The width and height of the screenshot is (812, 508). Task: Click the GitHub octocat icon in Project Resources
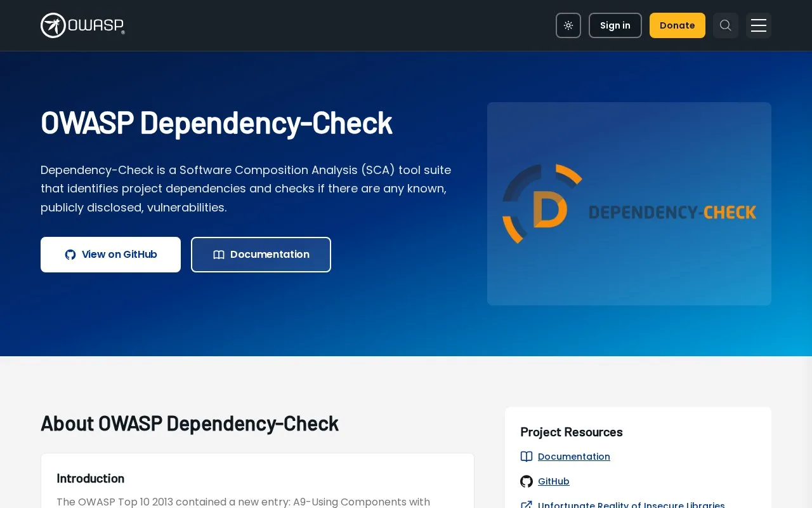[x=527, y=481]
